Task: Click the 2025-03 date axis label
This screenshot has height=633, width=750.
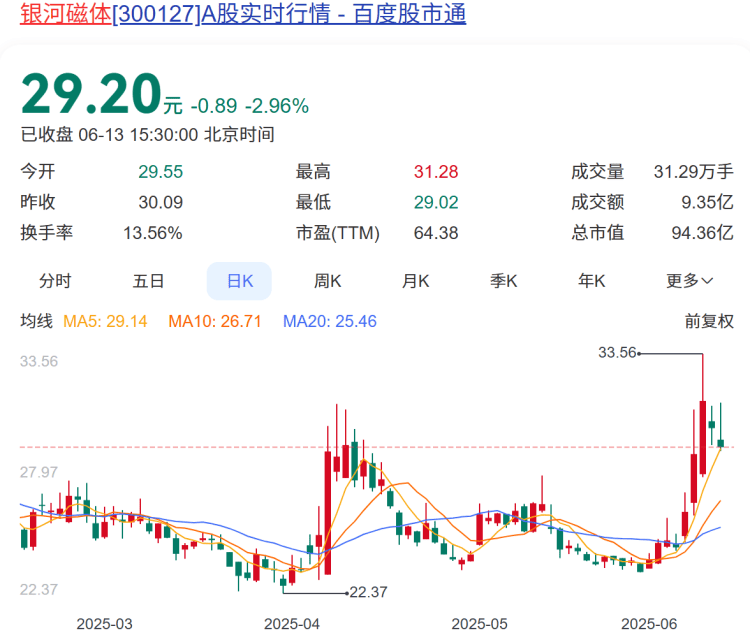Action: tap(104, 624)
